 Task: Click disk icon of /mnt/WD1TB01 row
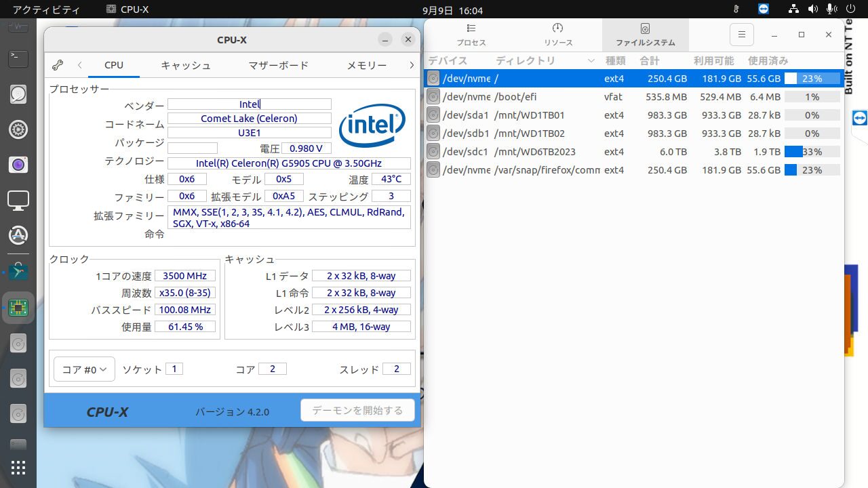click(433, 115)
